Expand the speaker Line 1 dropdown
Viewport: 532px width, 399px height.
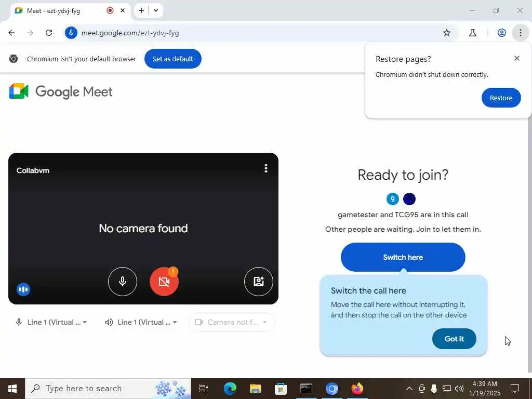click(141, 322)
